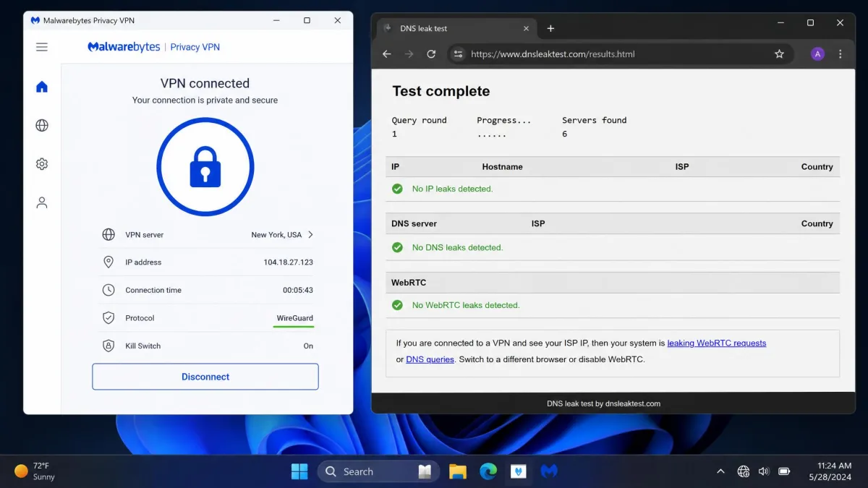Click the taskbar Search box
This screenshot has height=488, width=868.
[378, 471]
